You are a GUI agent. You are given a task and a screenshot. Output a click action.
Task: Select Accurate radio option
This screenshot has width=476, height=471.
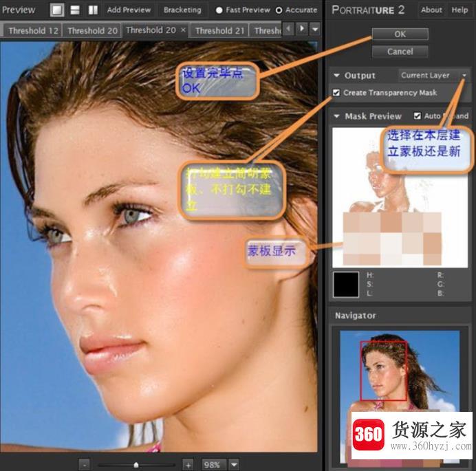(x=296, y=10)
